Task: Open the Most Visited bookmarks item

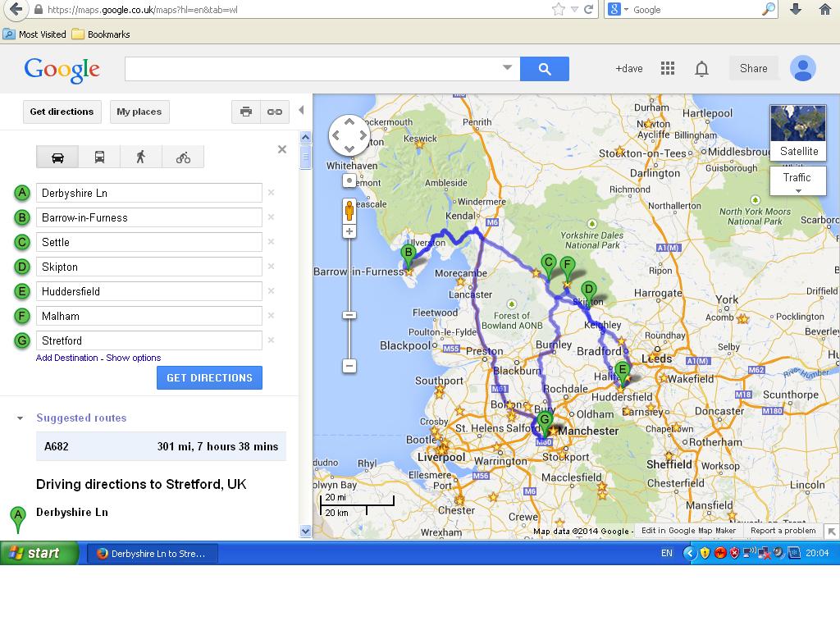Action: click(34, 34)
